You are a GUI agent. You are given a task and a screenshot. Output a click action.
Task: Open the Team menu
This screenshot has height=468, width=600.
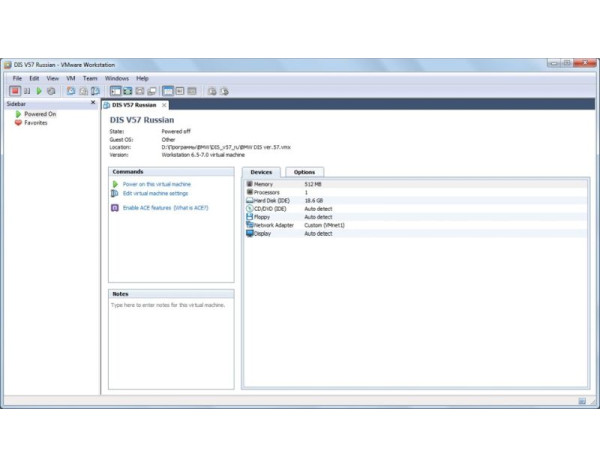(90, 78)
